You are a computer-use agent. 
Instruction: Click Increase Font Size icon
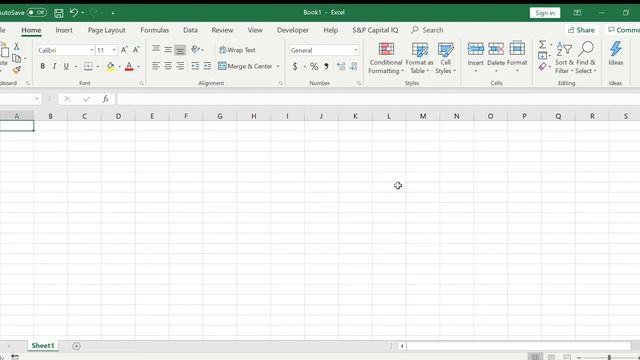(124, 50)
